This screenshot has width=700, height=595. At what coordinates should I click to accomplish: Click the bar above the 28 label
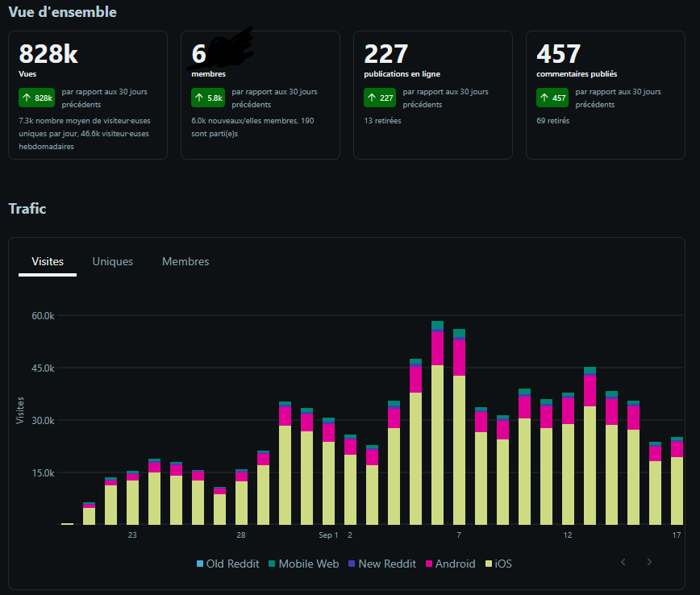click(x=241, y=497)
